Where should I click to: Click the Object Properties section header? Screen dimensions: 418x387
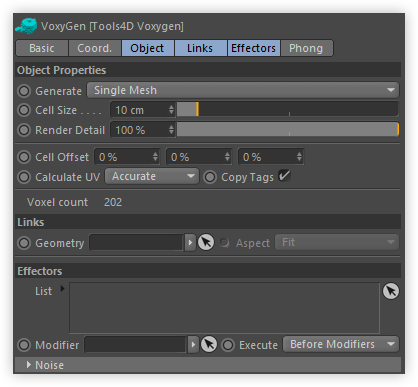(x=208, y=70)
